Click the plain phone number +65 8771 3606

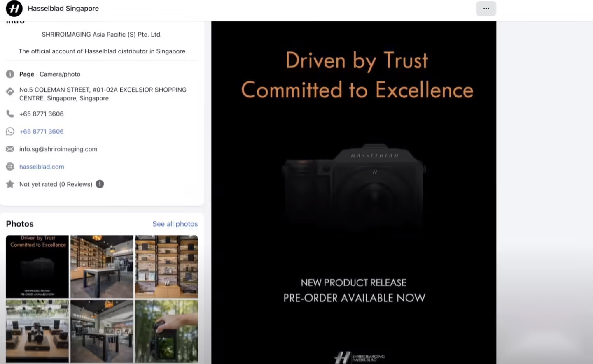tap(42, 114)
